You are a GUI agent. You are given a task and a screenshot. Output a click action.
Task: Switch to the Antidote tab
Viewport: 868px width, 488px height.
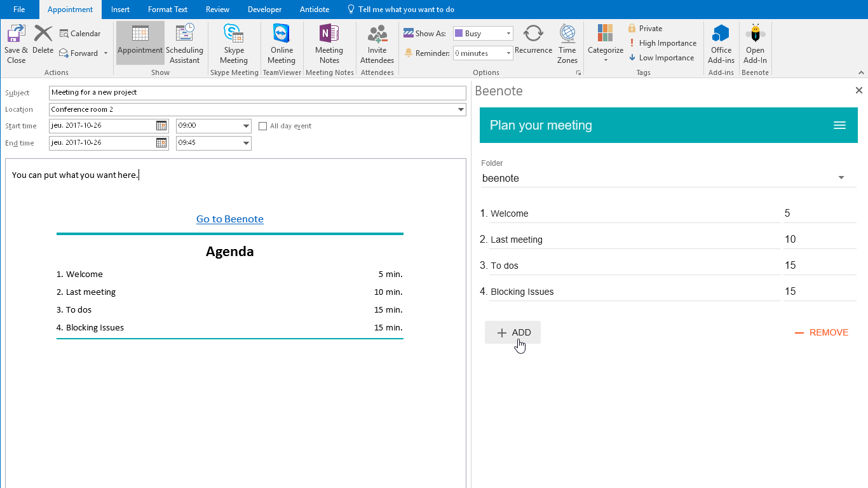[315, 10]
